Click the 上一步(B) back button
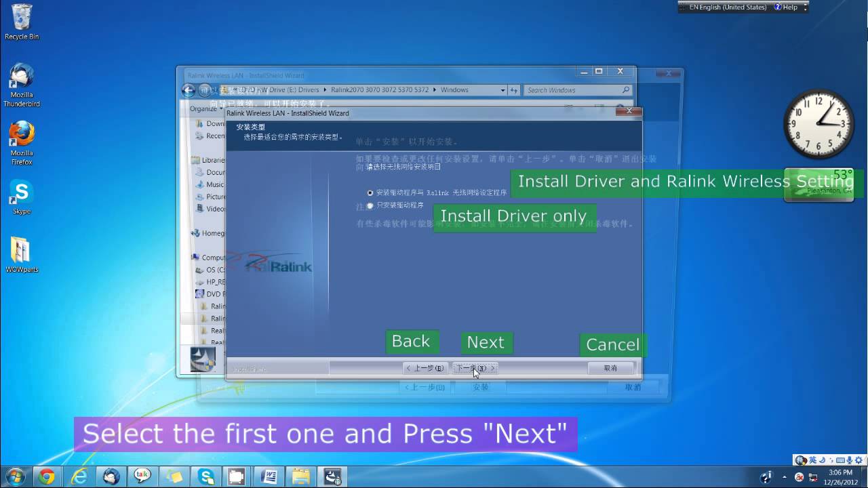 click(x=426, y=368)
